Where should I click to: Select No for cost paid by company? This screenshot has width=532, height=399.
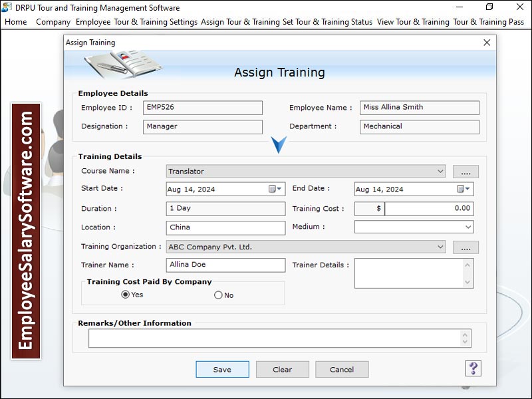[218, 295]
